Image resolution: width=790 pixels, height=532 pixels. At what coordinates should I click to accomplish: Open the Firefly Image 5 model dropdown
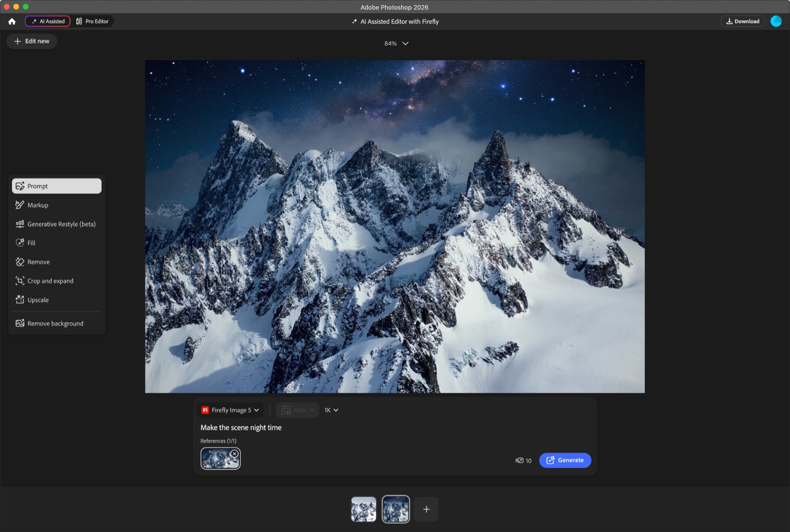click(230, 410)
